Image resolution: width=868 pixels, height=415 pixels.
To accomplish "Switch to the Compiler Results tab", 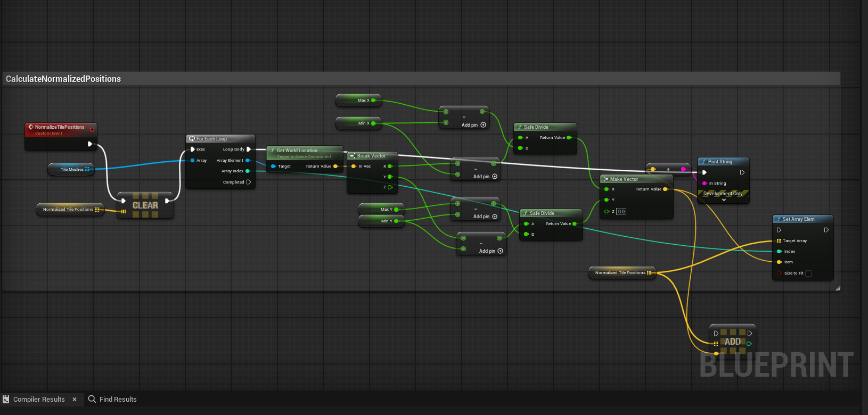I will tap(38, 399).
